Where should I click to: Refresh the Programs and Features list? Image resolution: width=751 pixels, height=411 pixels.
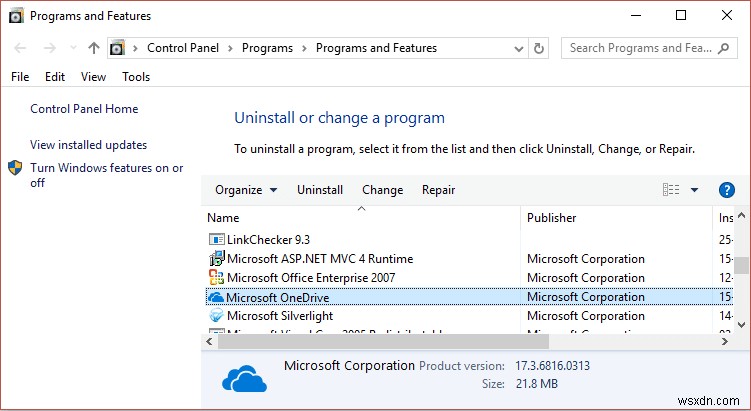pyautogui.click(x=539, y=48)
